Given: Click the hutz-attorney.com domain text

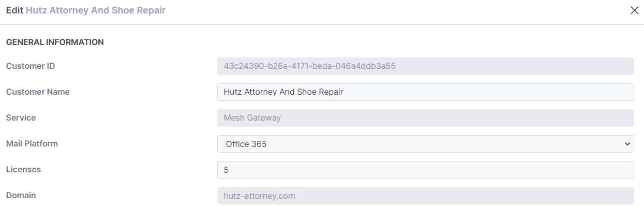Looking at the screenshot, I should (259, 196).
